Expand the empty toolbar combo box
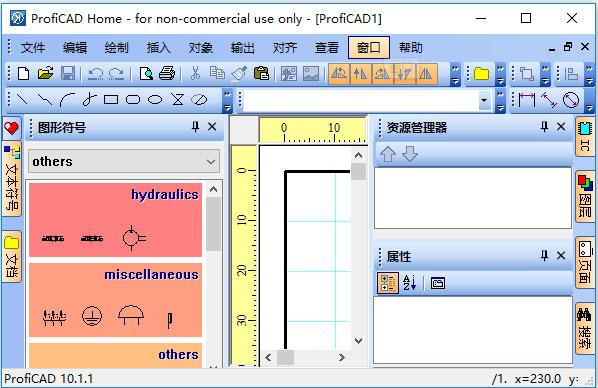Screen dimensions: 598x388 click(x=484, y=101)
